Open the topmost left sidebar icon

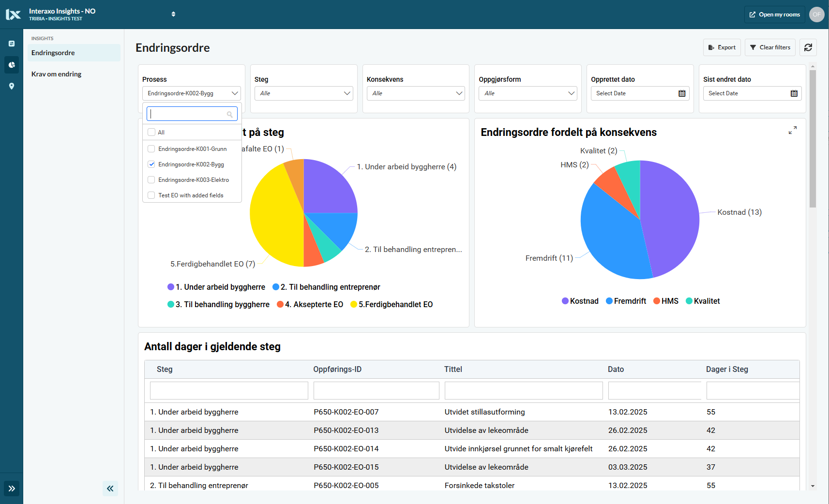(12, 44)
